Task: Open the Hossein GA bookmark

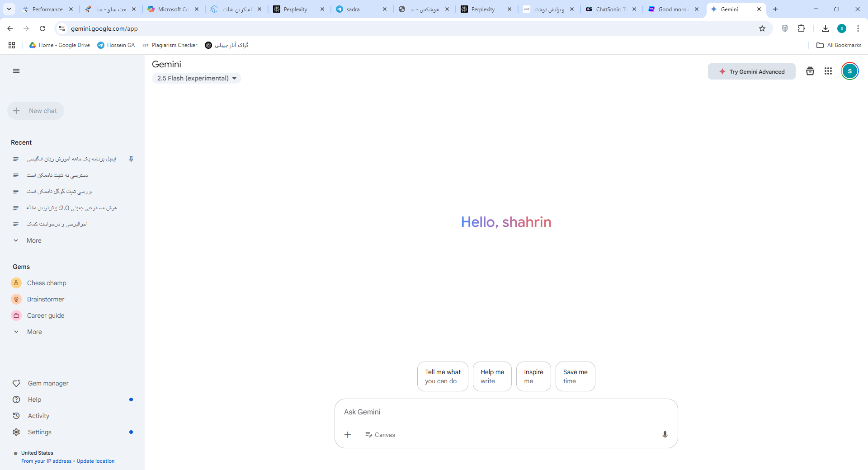Action: point(116,45)
